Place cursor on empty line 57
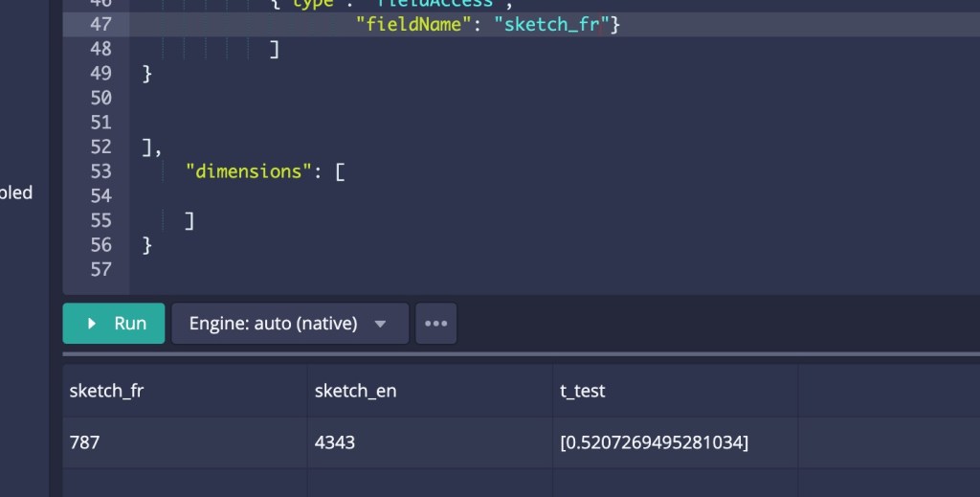Image resolution: width=980 pixels, height=497 pixels. click(383, 270)
